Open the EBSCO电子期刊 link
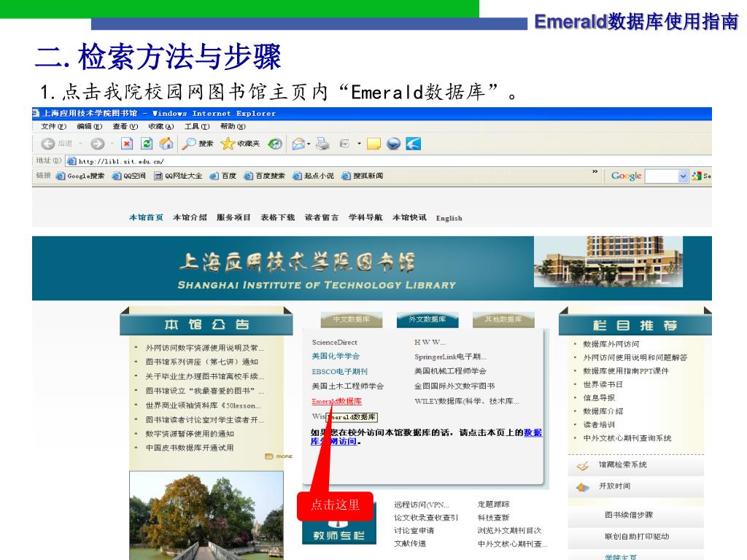Viewport: 747px width, 560px height. pos(340,371)
